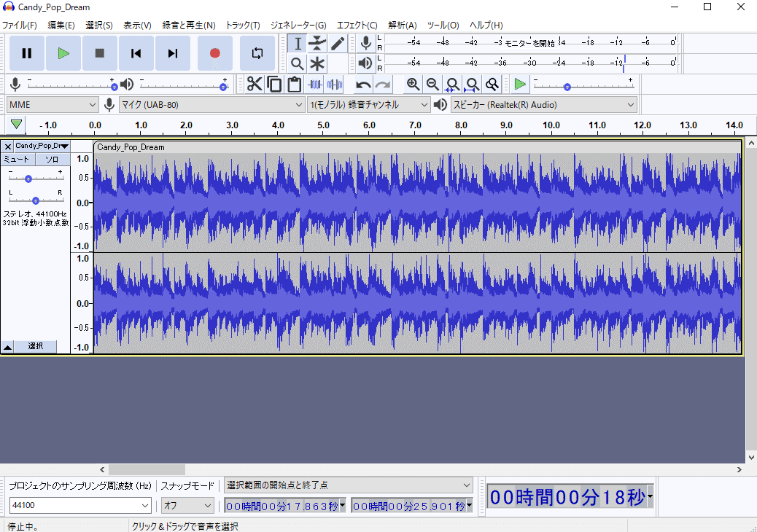The image size is (757, 532).
Task: Open the ファイル(F) menu
Action: [x=19, y=25]
